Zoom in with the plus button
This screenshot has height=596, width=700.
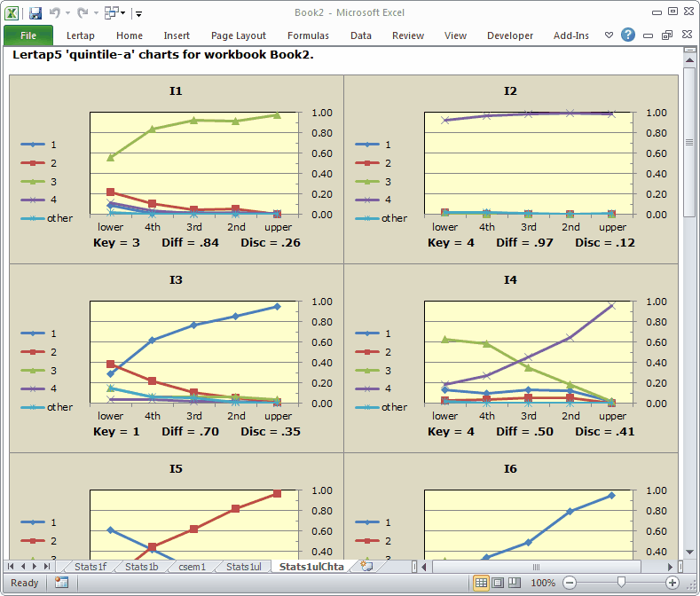point(672,583)
